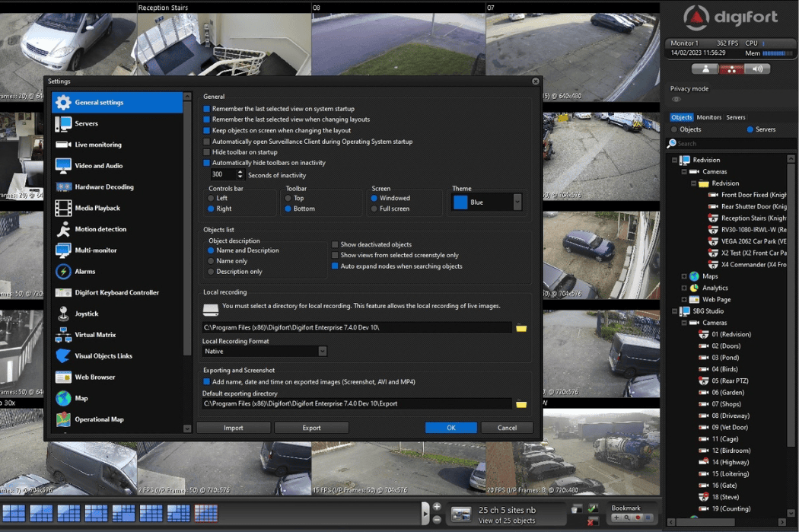The height and width of the screenshot is (532, 799).
Task: Open the Motion detection settings icon
Action: pos(63,229)
